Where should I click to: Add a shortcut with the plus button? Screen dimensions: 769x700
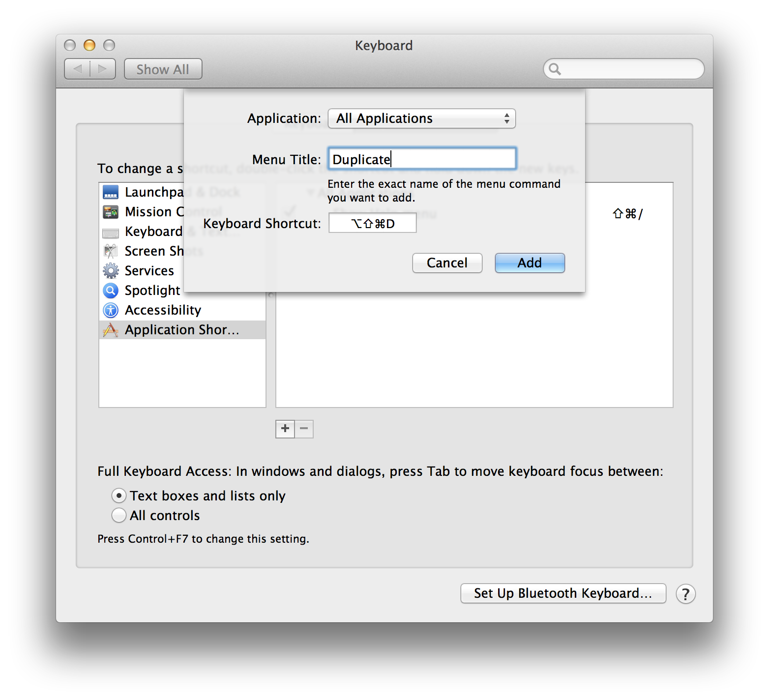point(285,429)
